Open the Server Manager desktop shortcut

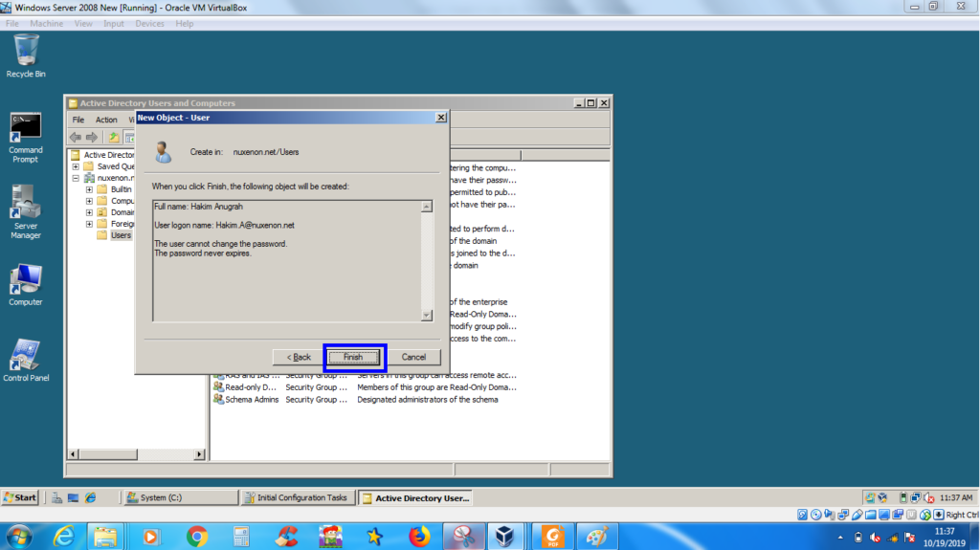pyautogui.click(x=26, y=212)
